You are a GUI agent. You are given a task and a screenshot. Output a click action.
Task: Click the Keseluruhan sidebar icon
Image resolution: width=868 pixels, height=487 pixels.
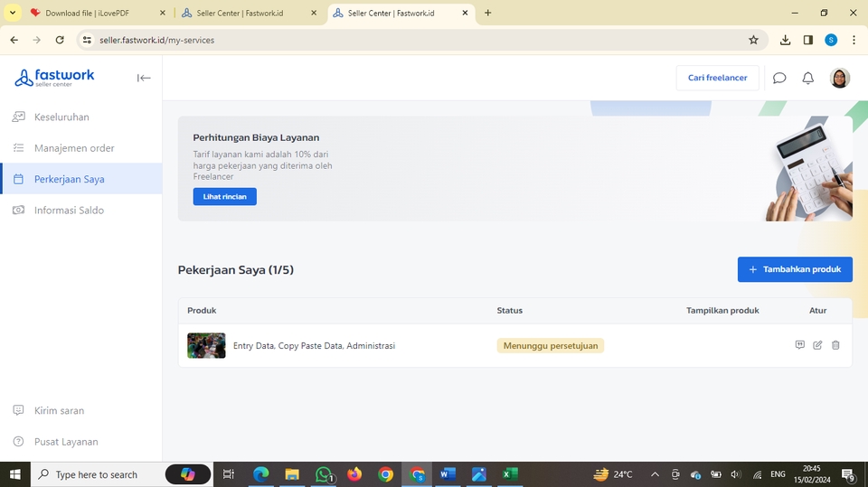point(18,117)
